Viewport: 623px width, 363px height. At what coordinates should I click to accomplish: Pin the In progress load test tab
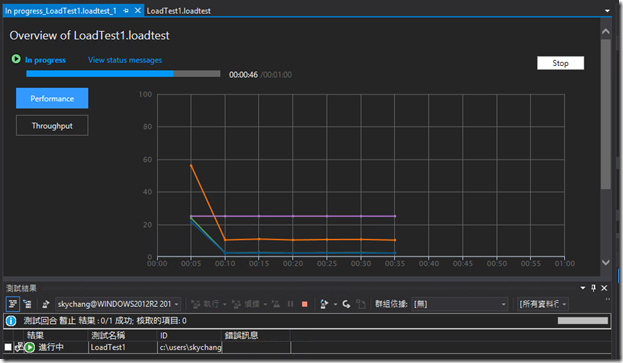coord(126,11)
